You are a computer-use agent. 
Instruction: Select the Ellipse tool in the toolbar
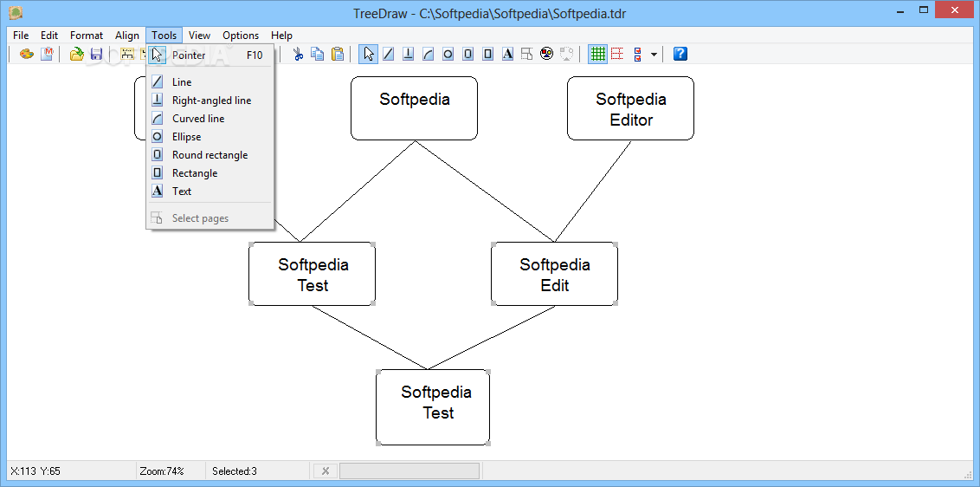point(448,54)
